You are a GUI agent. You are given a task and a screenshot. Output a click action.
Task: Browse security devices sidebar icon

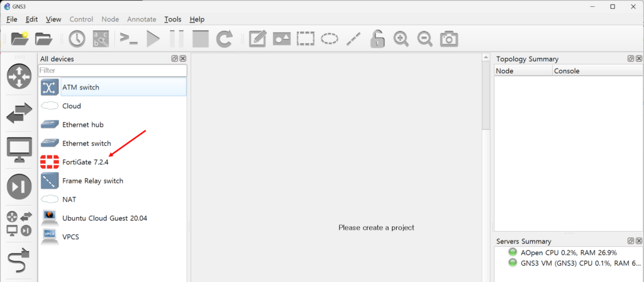pyautogui.click(x=19, y=186)
